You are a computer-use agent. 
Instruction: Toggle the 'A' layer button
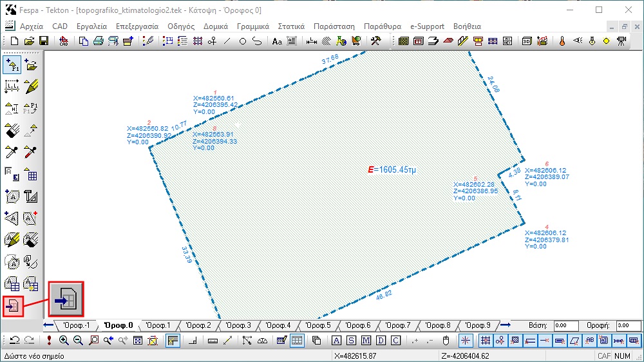coord(336,341)
